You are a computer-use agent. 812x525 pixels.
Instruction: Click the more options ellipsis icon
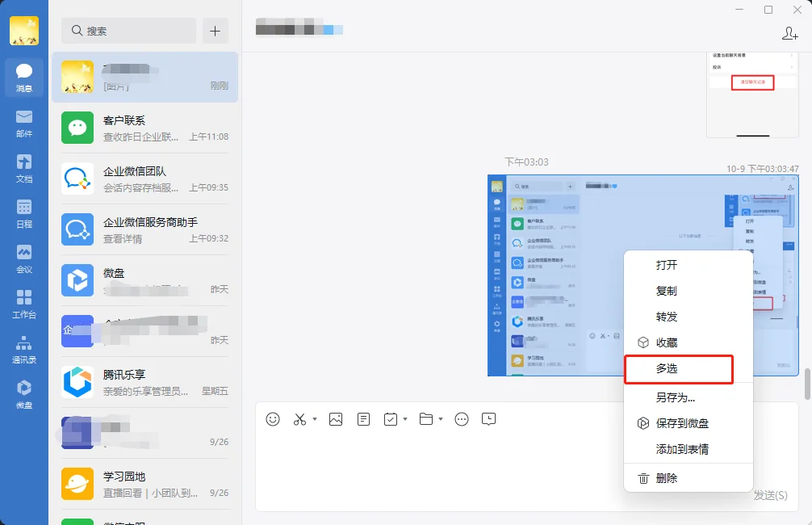click(x=462, y=418)
